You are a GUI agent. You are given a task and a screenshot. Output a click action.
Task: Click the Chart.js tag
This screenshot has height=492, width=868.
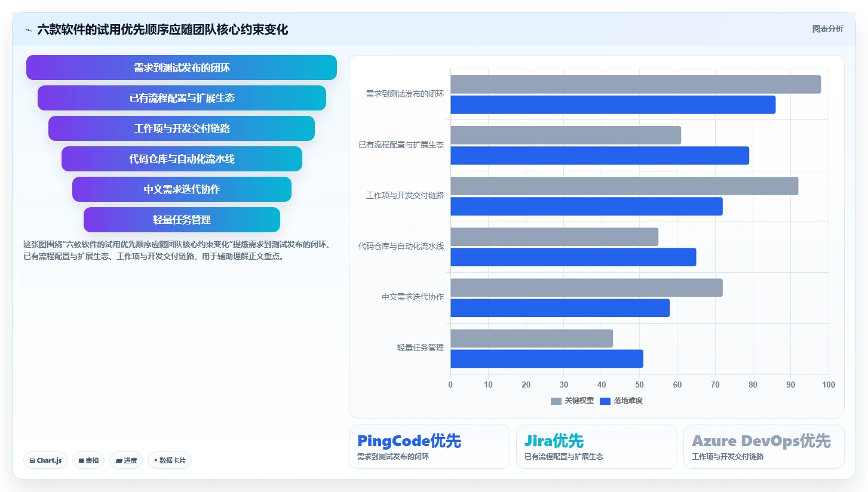(x=45, y=460)
